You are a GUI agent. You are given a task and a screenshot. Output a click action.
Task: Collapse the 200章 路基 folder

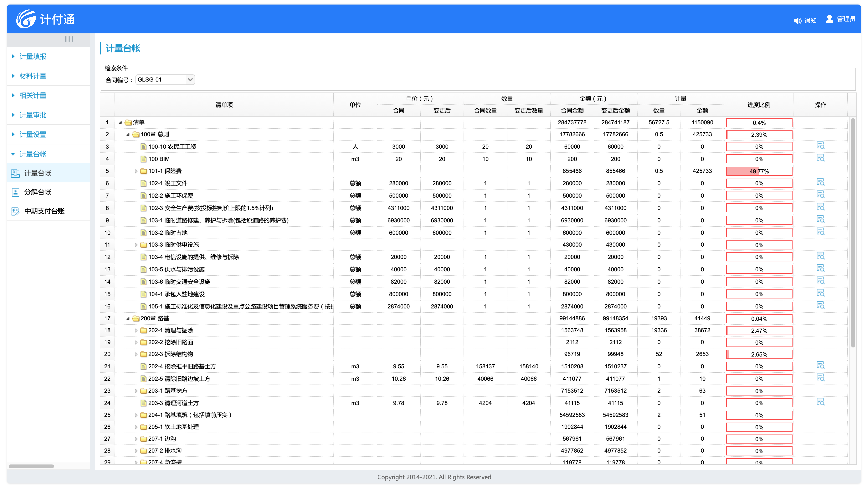128,319
